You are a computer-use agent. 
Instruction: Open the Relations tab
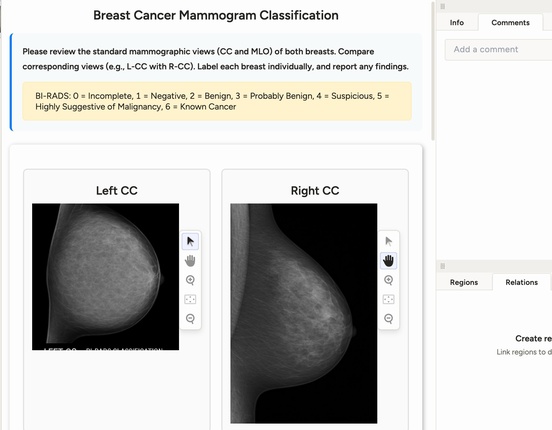tap(521, 282)
